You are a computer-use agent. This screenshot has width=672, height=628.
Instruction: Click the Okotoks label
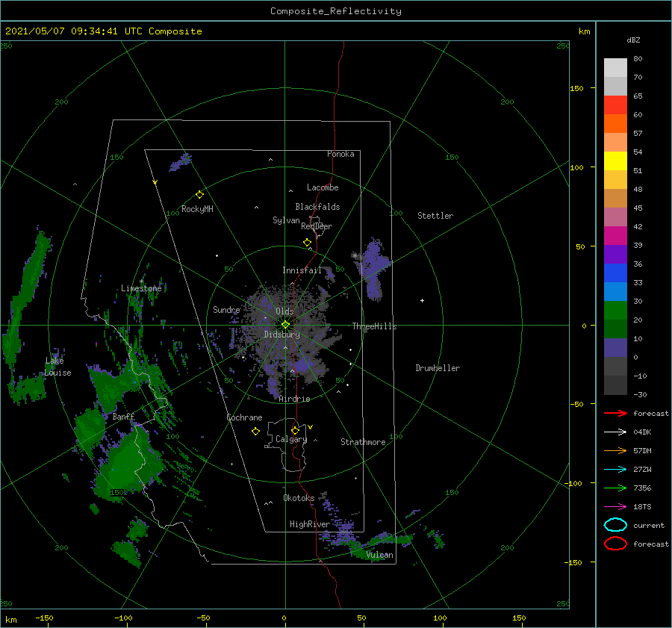[299, 498]
